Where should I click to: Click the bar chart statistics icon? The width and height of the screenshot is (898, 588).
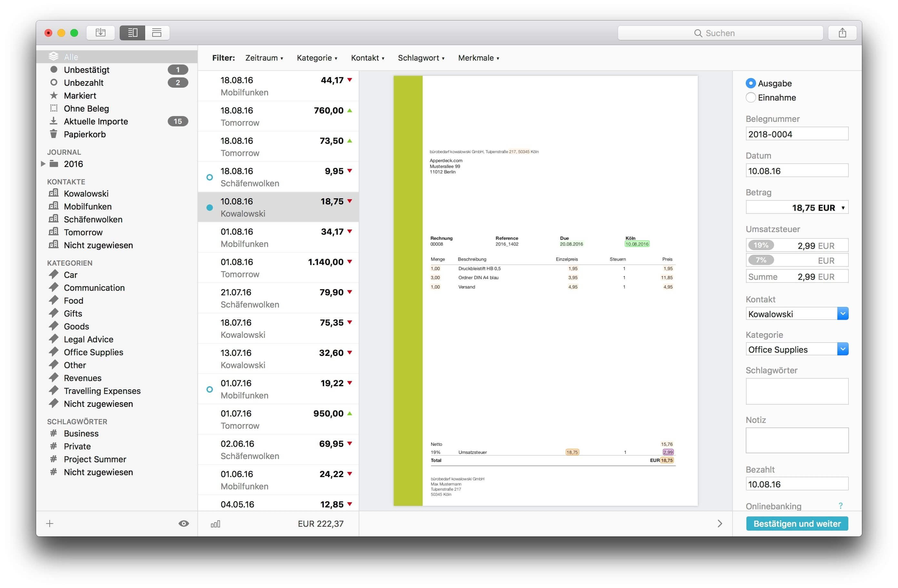coord(215,524)
